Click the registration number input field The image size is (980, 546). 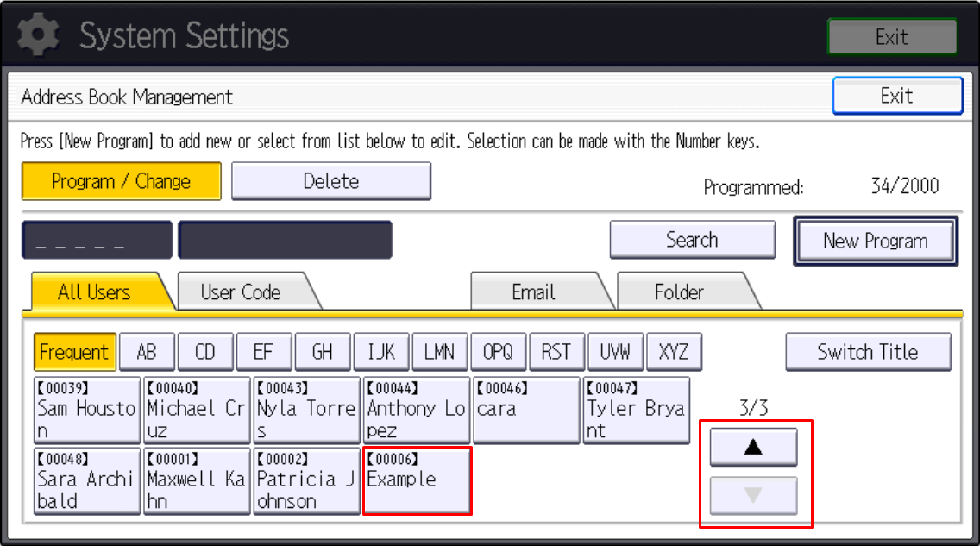96,239
